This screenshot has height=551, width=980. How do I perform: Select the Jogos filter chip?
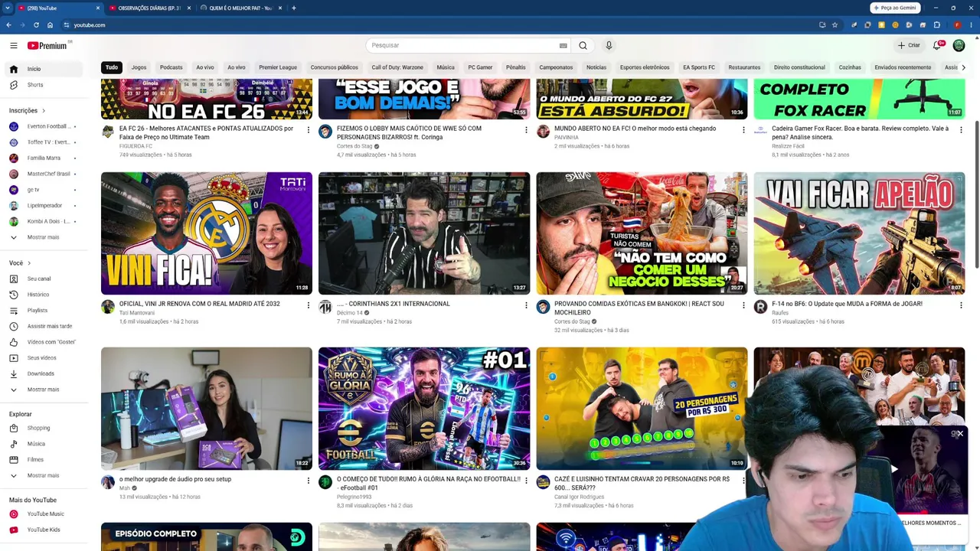[139, 67]
